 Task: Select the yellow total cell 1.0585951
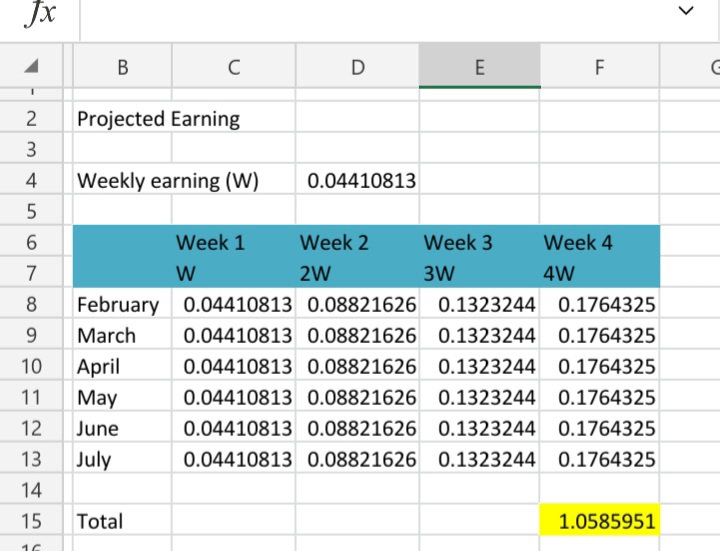[x=599, y=521]
